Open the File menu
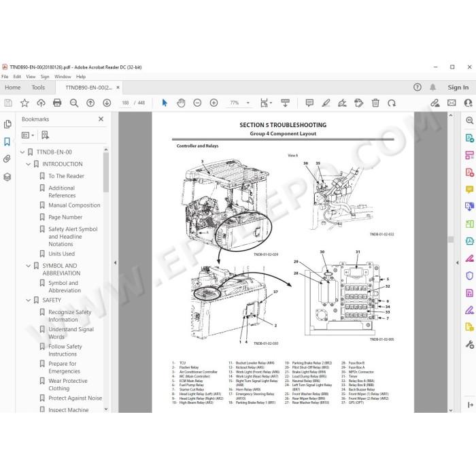 click(5, 76)
